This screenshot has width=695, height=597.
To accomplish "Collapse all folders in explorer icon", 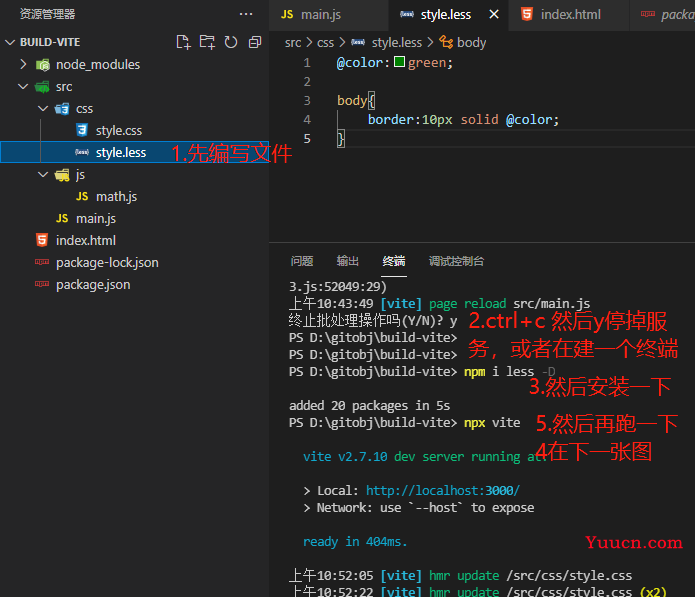I will (x=255, y=42).
